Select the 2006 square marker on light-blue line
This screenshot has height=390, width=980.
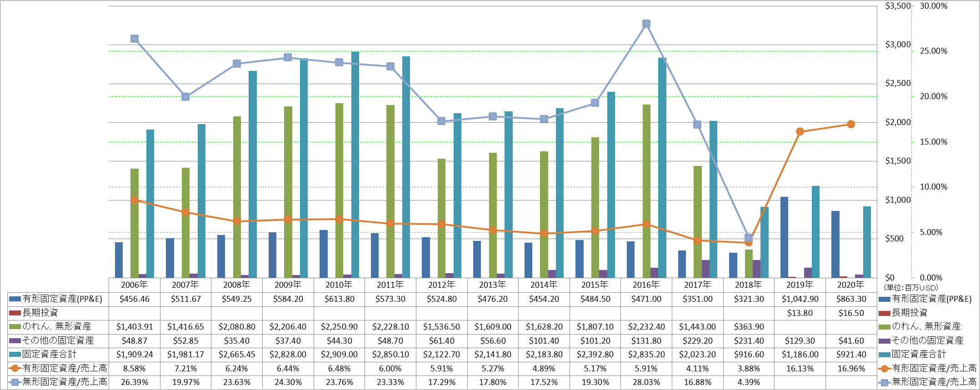[x=135, y=39]
